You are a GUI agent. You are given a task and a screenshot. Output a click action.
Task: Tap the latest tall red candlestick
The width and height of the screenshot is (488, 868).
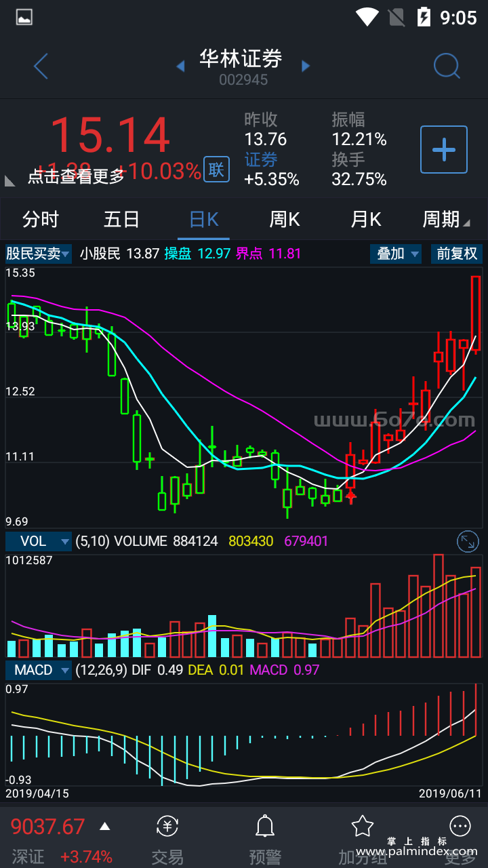(x=476, y=313)
